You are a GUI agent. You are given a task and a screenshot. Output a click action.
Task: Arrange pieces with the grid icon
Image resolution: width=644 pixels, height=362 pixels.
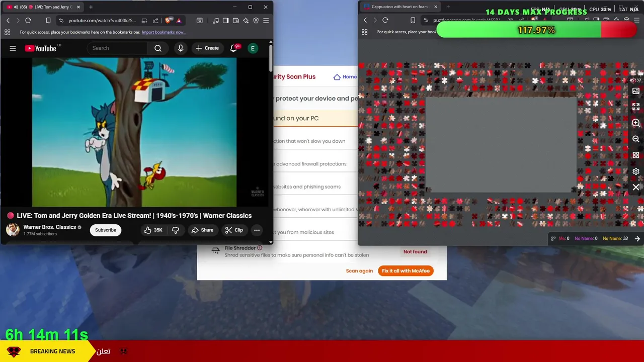click(x=636, y=155)
